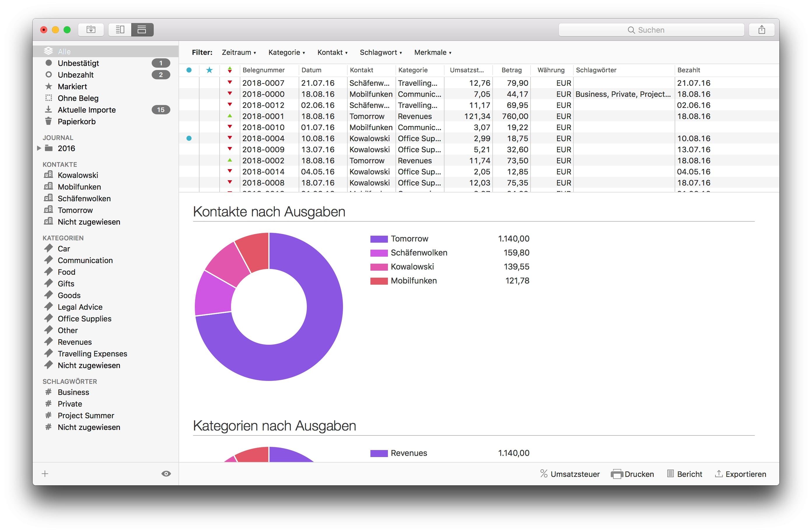Toggle sidebar visibility eye icon
Screen dimensions: 812x532
(166, 474)
